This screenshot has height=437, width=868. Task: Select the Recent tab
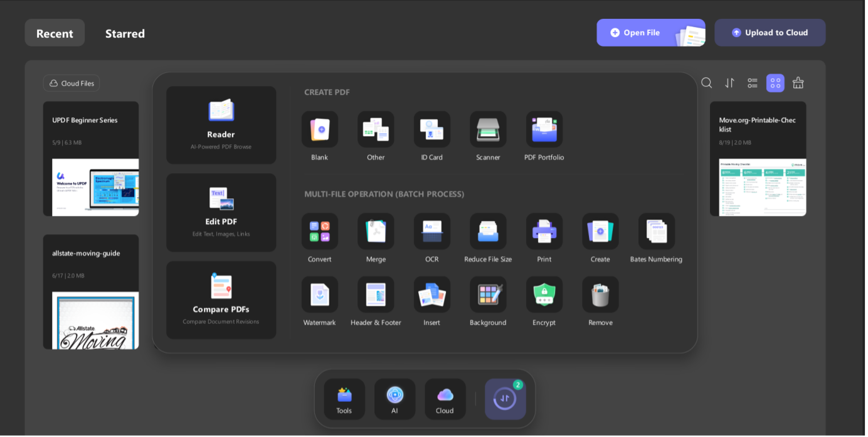click(x=55, y=33)
